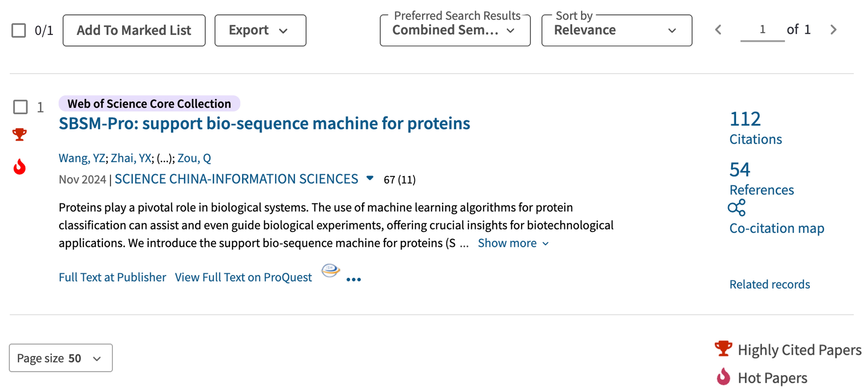Viewport: 868px width, 389px height.
Task: Go to previous results page arrow
Action: [718, 30]
